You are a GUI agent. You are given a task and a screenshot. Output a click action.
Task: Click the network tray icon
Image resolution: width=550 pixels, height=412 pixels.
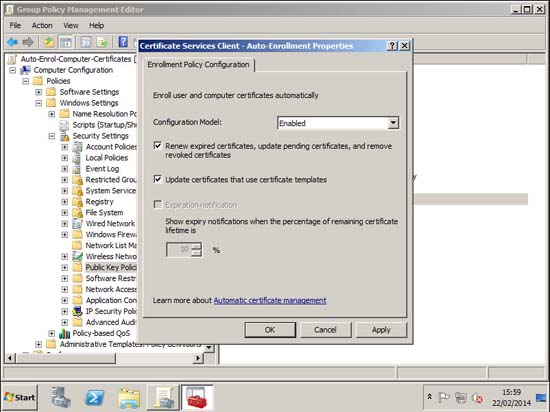coord(461,398)
